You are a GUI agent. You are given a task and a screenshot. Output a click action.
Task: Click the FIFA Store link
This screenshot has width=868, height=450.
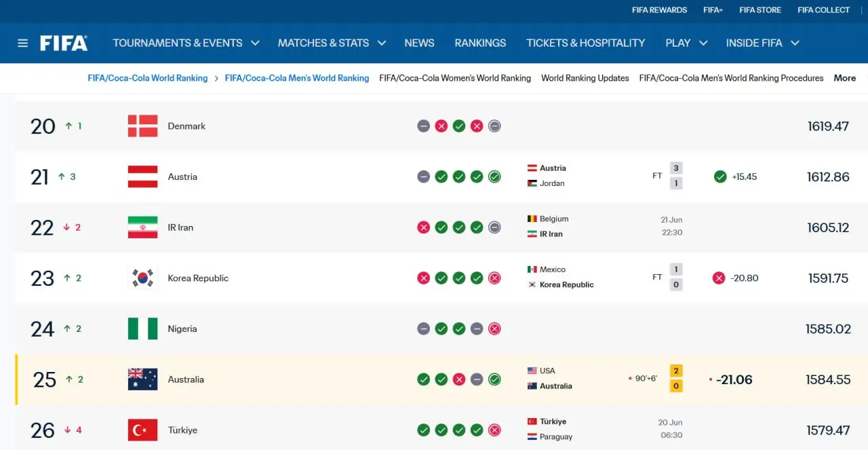pos(760,10)
